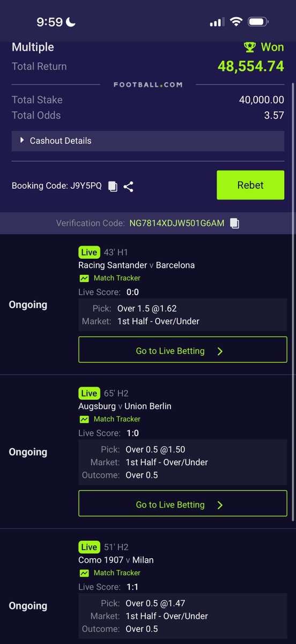Open Wi-Fi status in status bar
The width and height of the screenshot is (296, 644).
[x=235, y=21]
